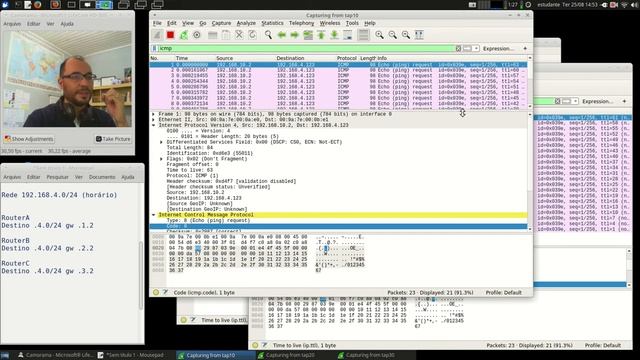This screenshot has width=640, height=360.
Task: Switch to Capturing from tap30 taskbar item
Action: [370, 356]
